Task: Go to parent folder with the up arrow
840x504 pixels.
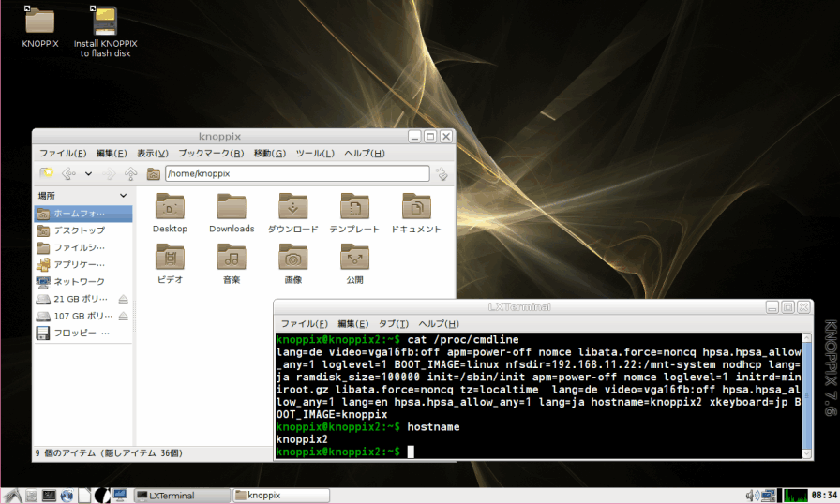Action: tap(130, 173)
